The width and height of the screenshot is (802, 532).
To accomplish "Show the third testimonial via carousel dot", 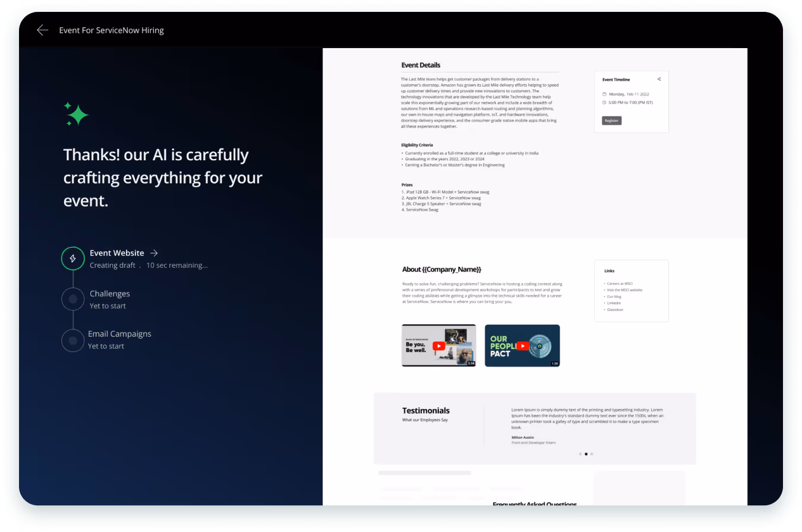I will tap(592, 454).
